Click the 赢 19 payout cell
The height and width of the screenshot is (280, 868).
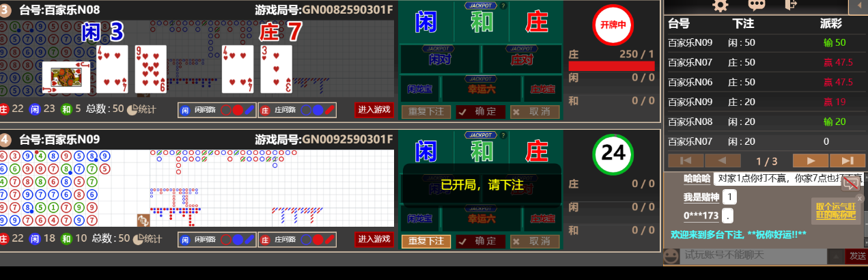coord(835,102)
